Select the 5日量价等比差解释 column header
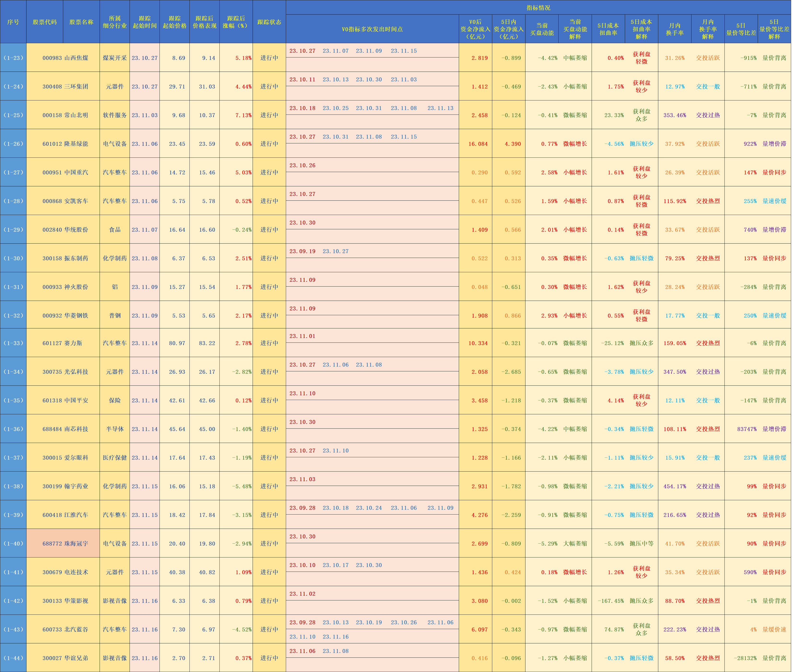 774,29
